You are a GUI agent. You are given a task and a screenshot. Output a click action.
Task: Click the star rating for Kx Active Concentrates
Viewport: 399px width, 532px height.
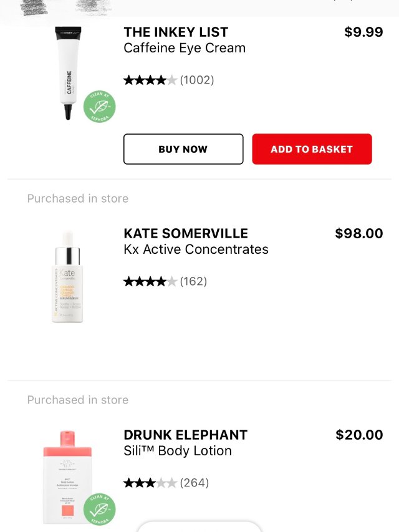(150, 281)
